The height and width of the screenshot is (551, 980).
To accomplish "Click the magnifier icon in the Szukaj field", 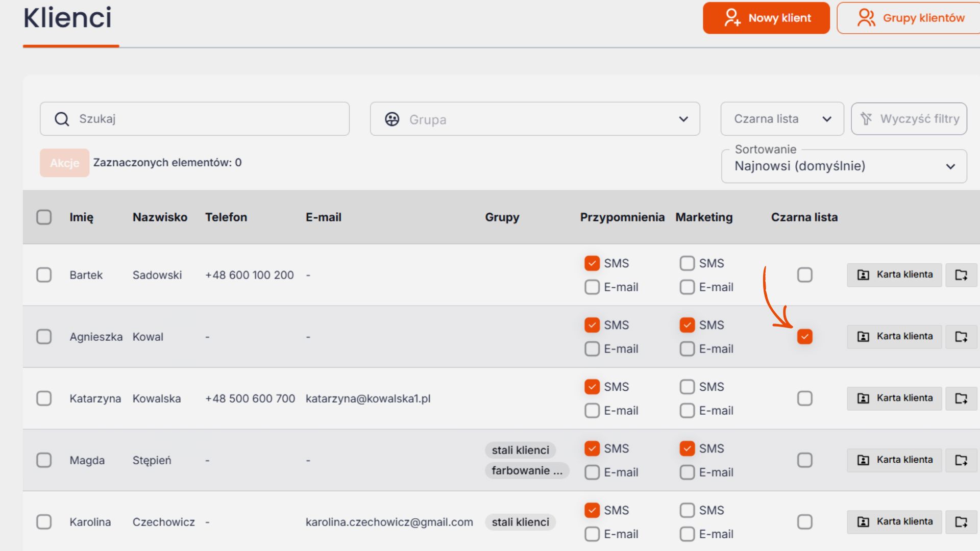I will point(62,119).
